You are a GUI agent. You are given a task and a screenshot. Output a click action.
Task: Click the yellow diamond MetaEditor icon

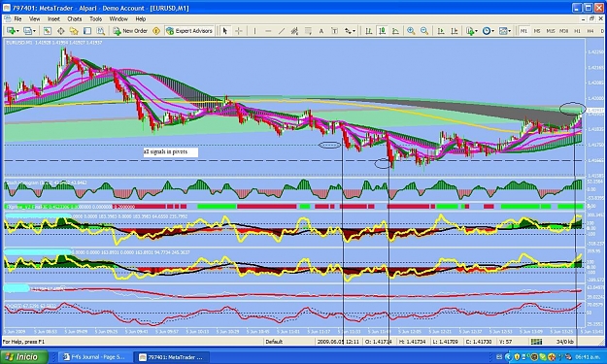pos(156,31)
